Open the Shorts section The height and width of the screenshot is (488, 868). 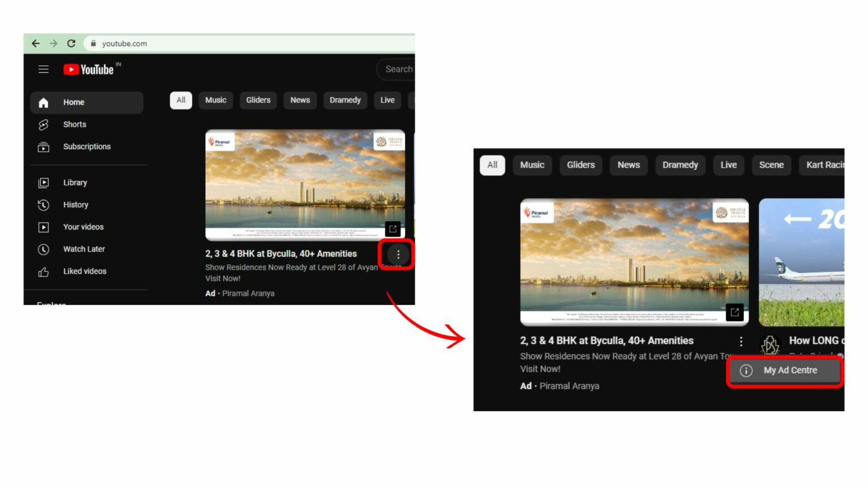[75, 124]
